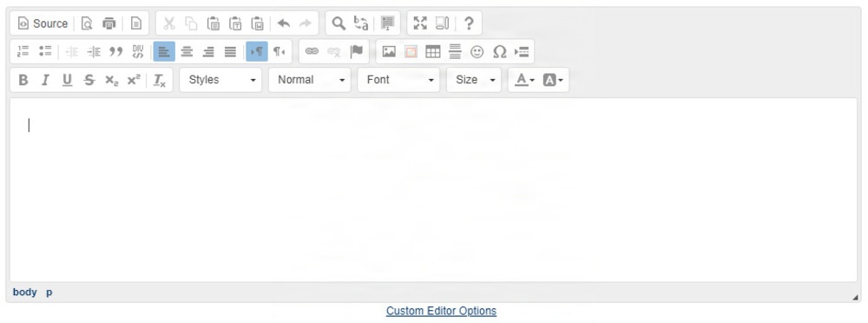Click the Print icon
This screenshot has height=323, width=868.
[x=109, y=23]
